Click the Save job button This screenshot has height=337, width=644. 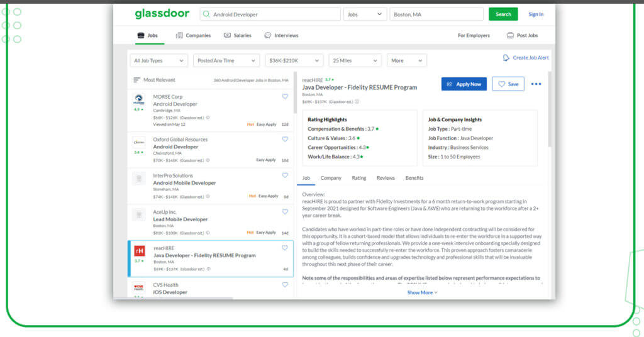[x=508, y=84]
